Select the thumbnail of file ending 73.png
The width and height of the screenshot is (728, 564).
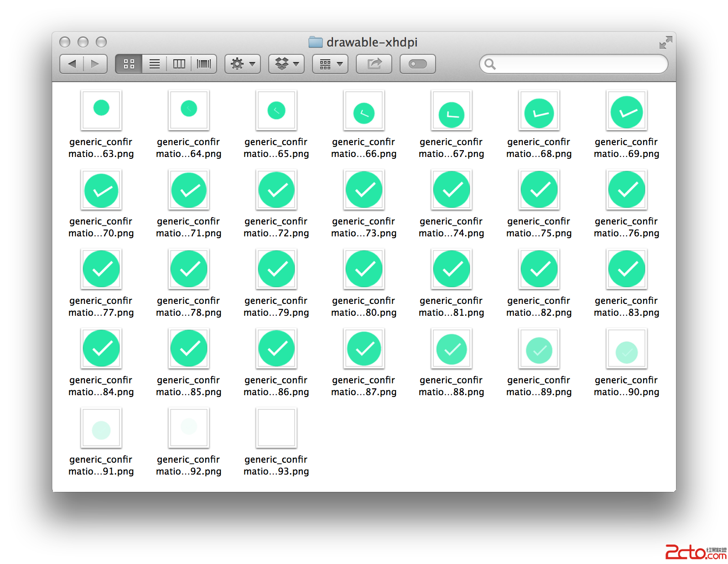coord(364,189)
